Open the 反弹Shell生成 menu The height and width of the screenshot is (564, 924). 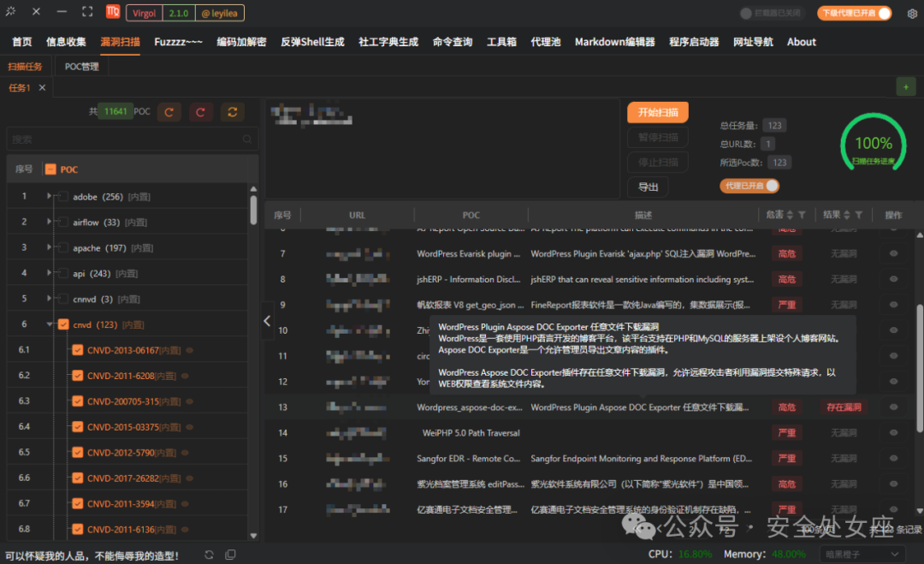point(312,42)
